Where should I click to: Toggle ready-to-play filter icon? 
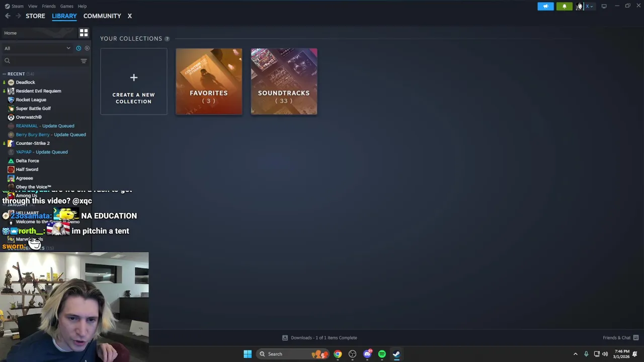click(87, 48)
